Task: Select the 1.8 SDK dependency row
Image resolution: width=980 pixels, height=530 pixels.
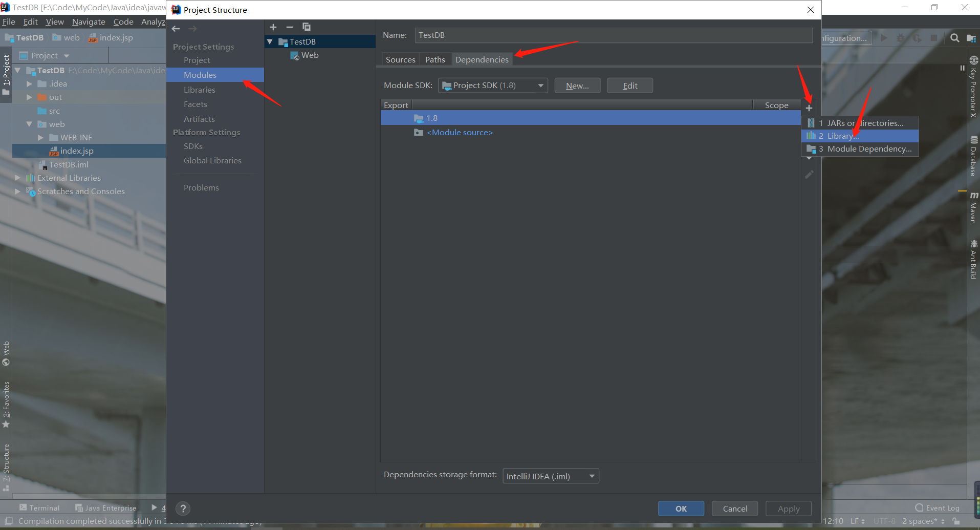Action: [591, 118]
